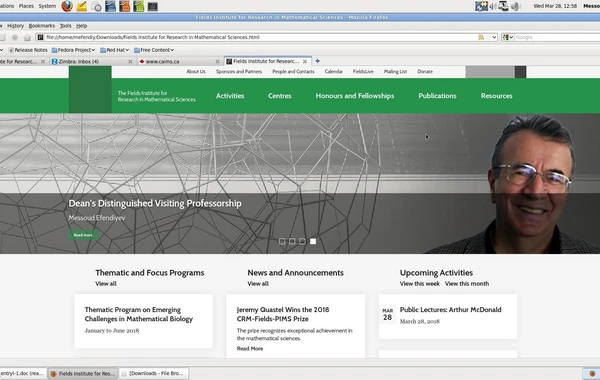Image resolution: width=600 pixels, height=380 pixels.
Task: Open the Honours and Fellowships menu
Action: [x=355, y=96]
